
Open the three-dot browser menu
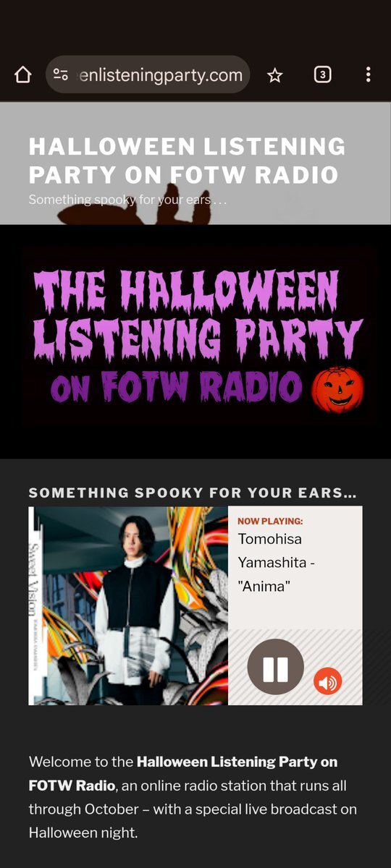368,75
